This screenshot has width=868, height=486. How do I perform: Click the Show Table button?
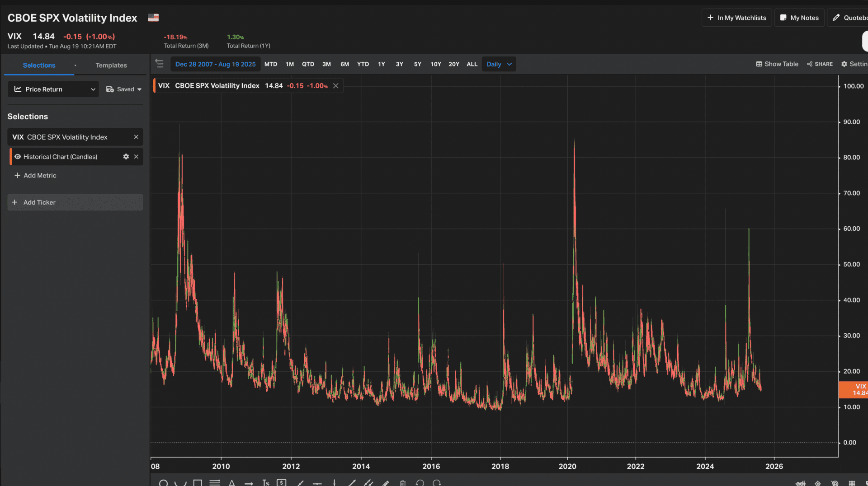coord(777,64)
